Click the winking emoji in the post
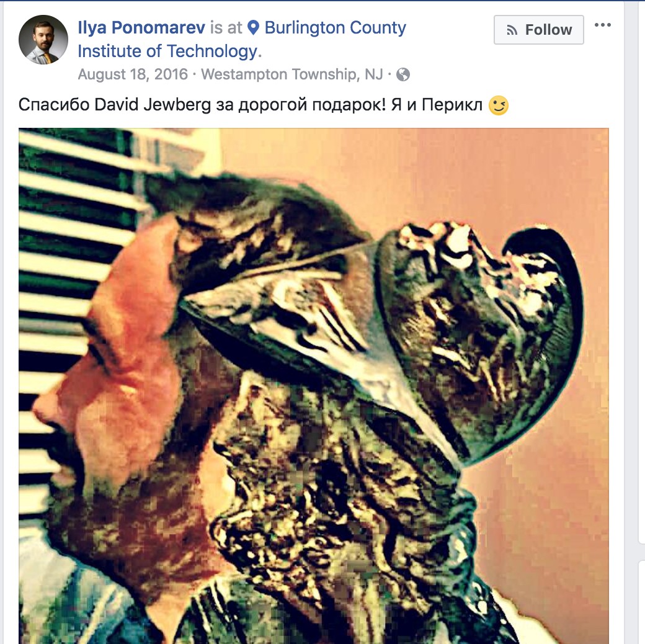Viewport: 645px width, 644px height. tap(498, 105)
